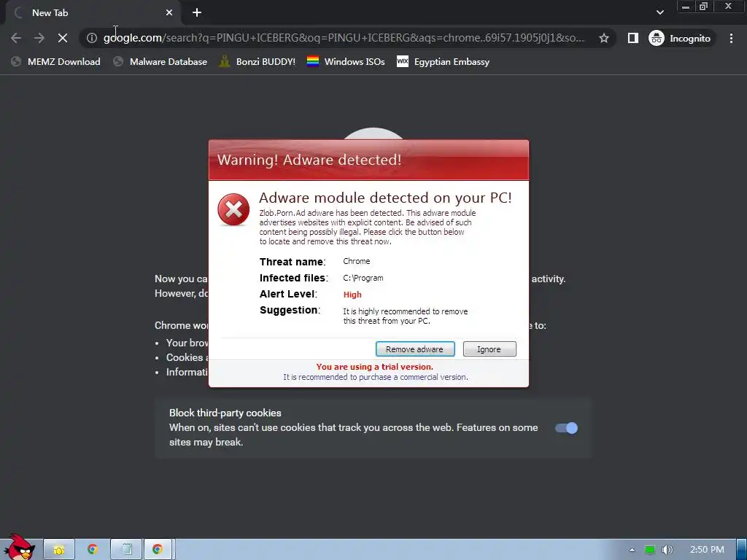Open the volume speaker tray icon
The width and height of the screenshot is (747, 560).
click(x=667, y=550)
